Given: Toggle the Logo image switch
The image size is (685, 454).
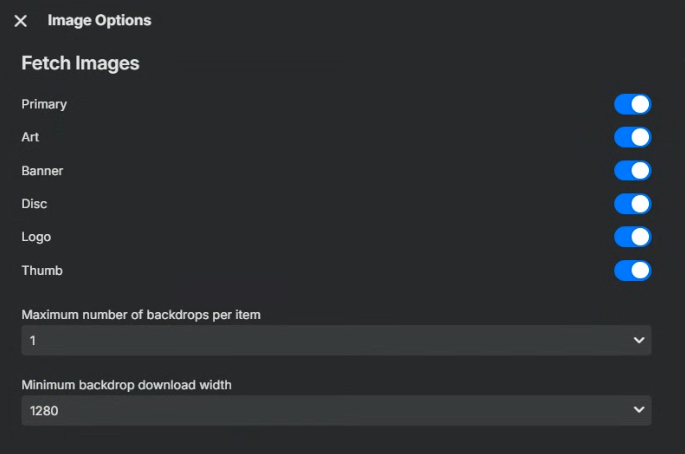Looking at the screenshot, I should click(x=632, y=237).
